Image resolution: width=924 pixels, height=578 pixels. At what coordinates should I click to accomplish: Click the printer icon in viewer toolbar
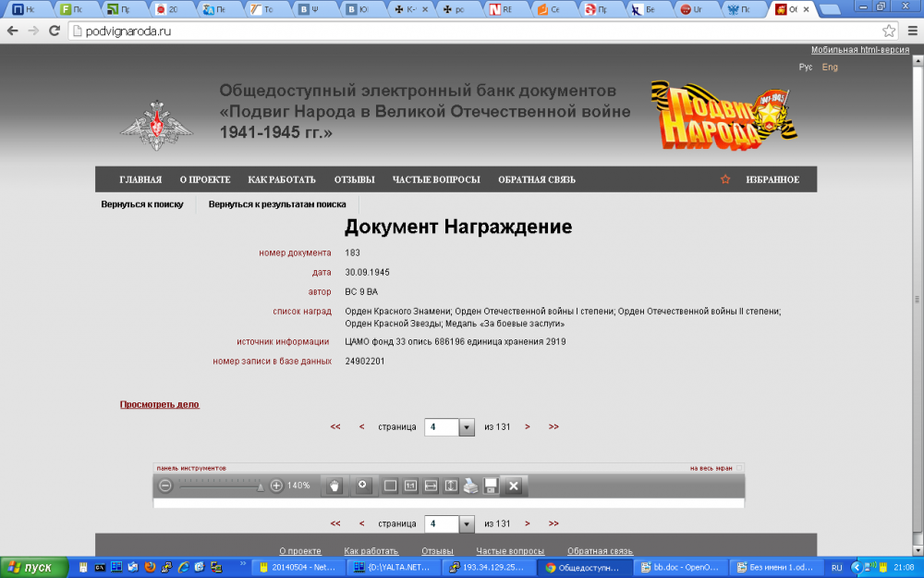(x=471, y=486)
